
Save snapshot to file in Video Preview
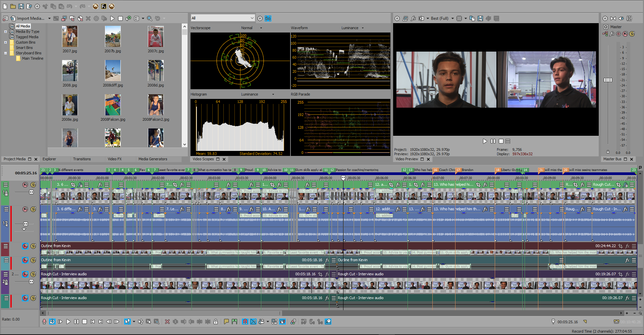(x=480, y=18)
